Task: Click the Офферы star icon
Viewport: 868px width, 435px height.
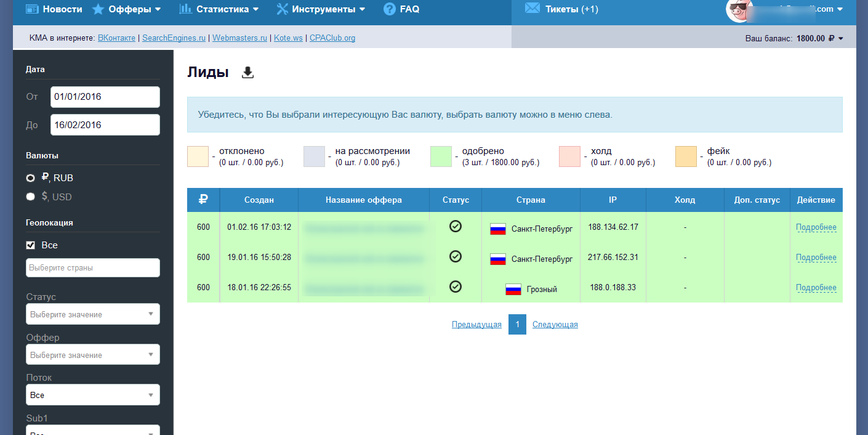Action: pyautogui.click(x=98, y=9)
